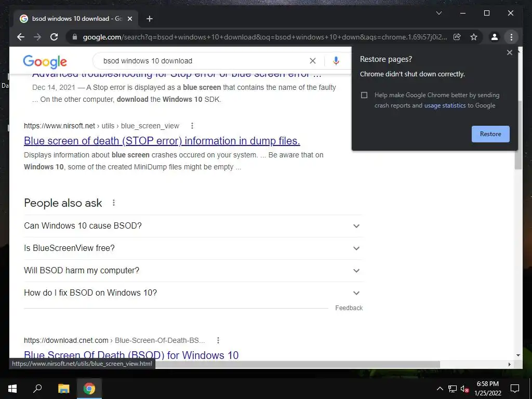532x399 pixels.
Task: Click the Feedback link
Action: (349, 308)
